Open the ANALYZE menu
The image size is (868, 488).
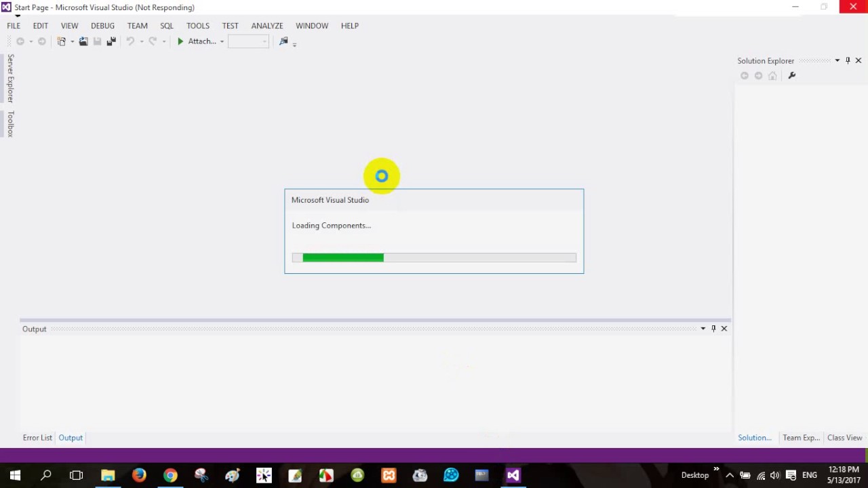pos(267,26)
